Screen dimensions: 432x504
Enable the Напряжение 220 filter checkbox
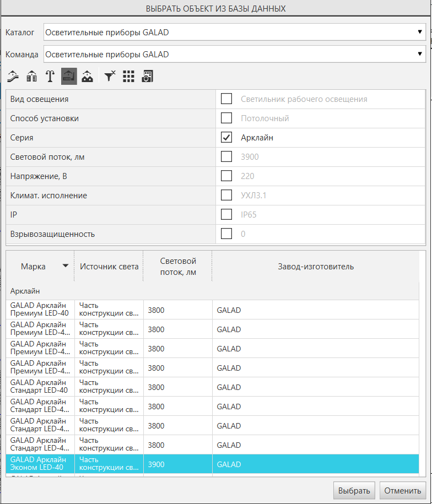pyautogui.click(x=226, y=176)
